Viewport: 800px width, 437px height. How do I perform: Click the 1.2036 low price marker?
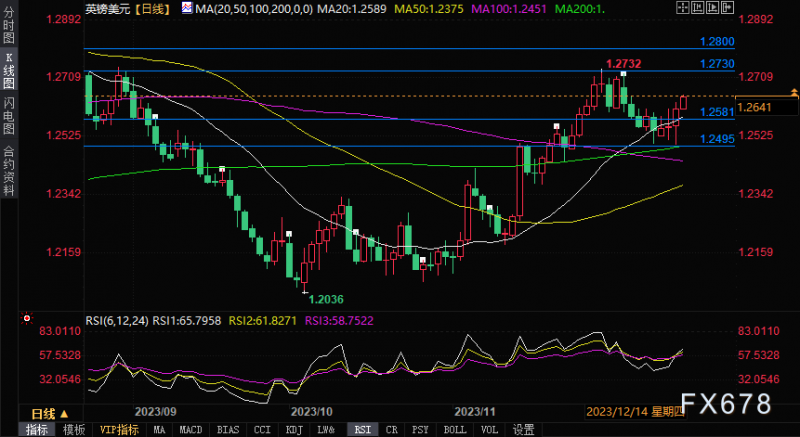pyautogui.click(x=327, y=299)
